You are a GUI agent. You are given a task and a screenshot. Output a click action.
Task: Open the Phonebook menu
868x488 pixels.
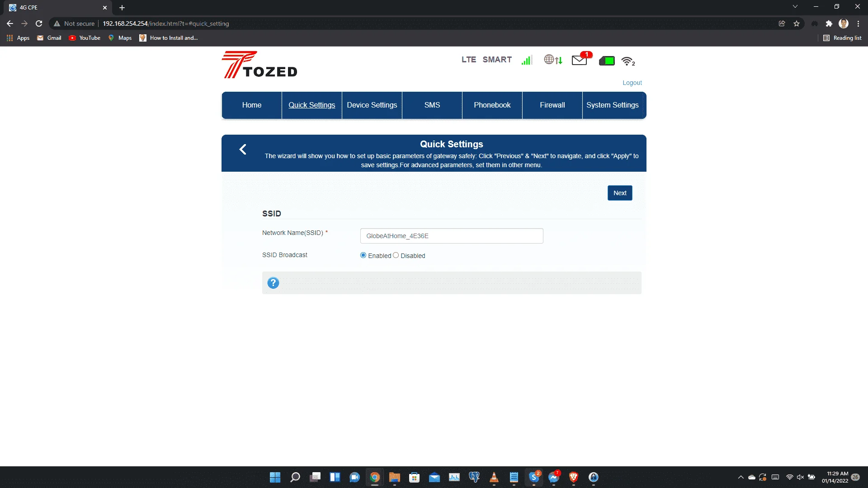coord(492,105)
